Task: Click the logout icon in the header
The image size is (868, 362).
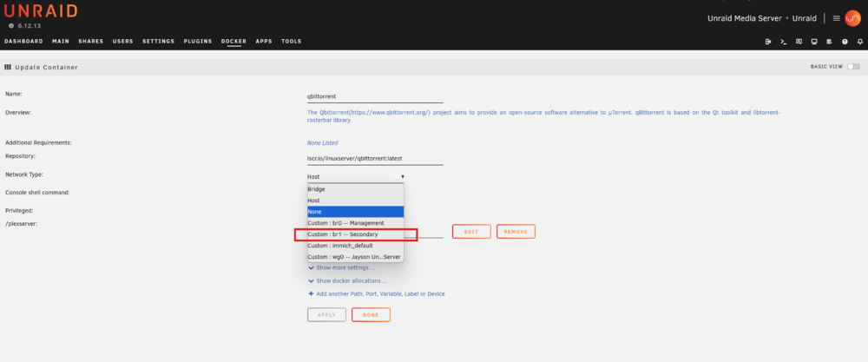Action: pyautogui.click(x=768, y=42)
